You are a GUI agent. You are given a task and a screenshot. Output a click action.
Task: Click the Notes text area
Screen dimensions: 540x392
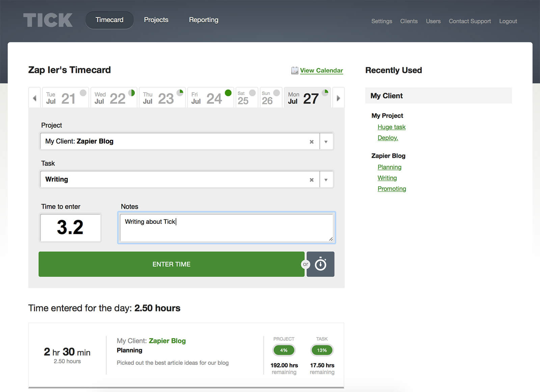point(226,228)
